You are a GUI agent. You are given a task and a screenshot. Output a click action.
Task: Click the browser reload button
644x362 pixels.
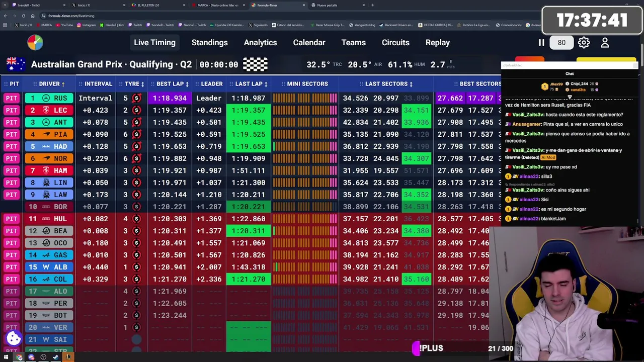pyautogui.click(x=23, y=16)
